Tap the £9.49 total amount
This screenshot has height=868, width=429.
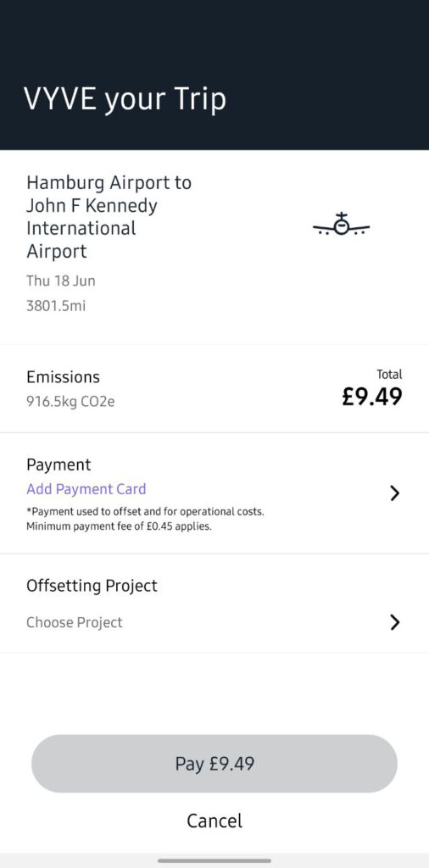coord(372,397)
